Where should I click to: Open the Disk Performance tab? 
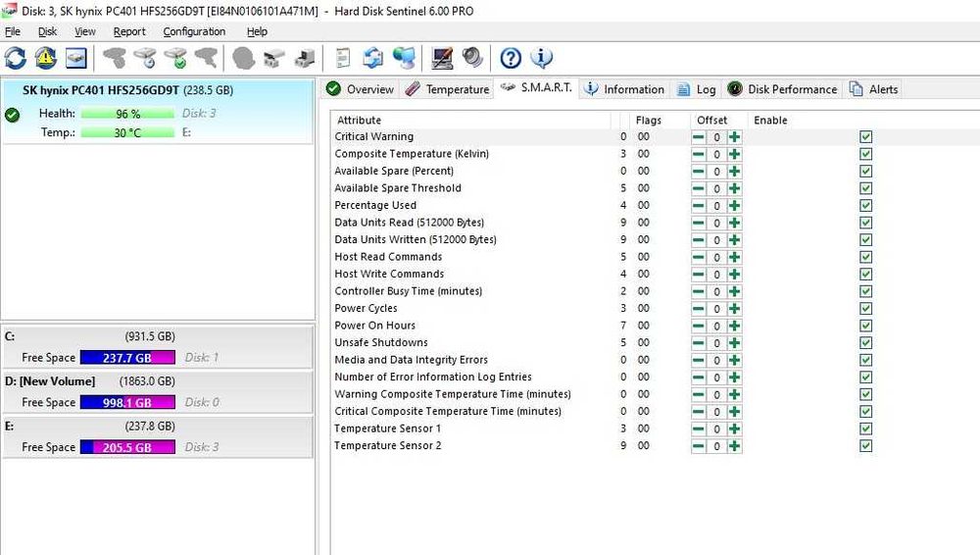pos(782,89)
